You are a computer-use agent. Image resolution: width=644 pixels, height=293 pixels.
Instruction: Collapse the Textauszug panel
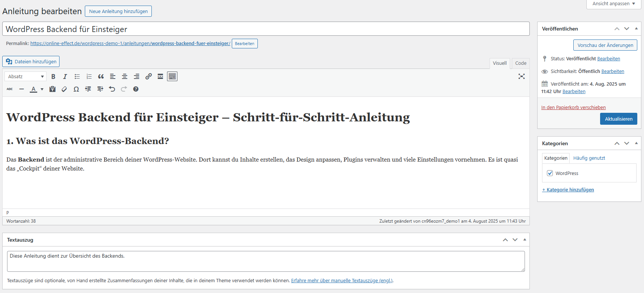(x=525, y=240)
